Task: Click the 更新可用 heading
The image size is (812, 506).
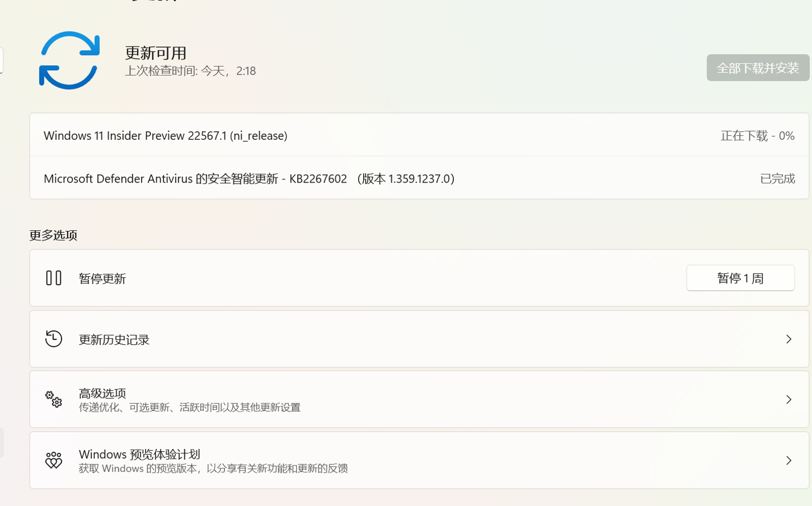Action: pos(156,52)
